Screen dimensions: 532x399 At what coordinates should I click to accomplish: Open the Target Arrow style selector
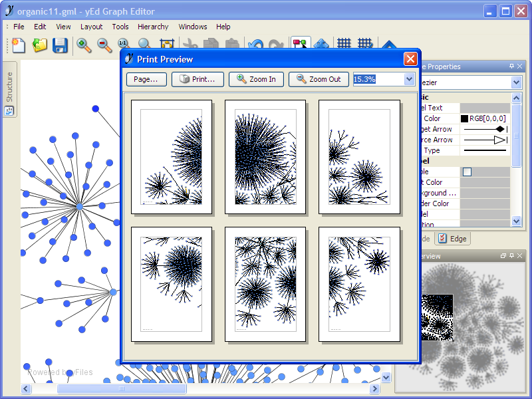(x=485, y=129)
